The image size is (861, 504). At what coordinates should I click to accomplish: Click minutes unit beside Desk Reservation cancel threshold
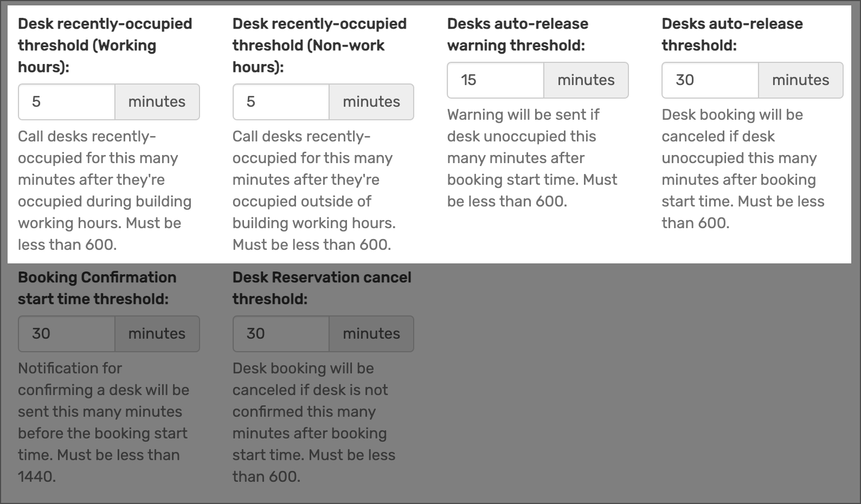coord(371,334)
